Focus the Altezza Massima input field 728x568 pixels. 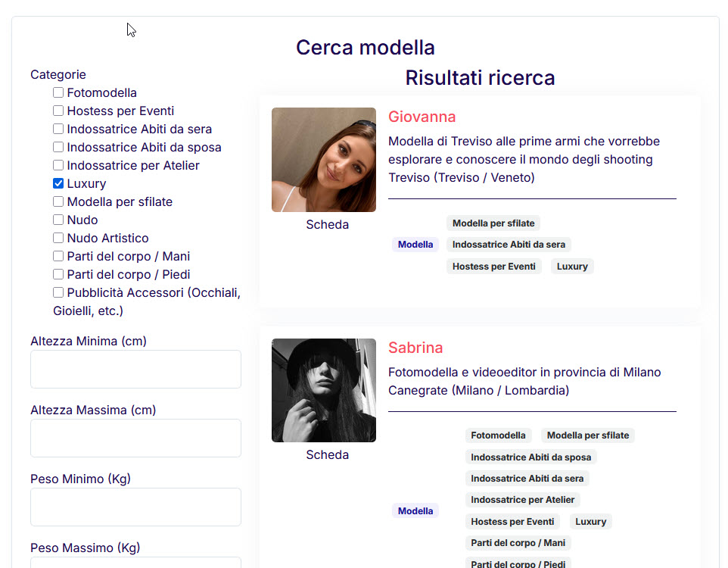coord(135,438)
